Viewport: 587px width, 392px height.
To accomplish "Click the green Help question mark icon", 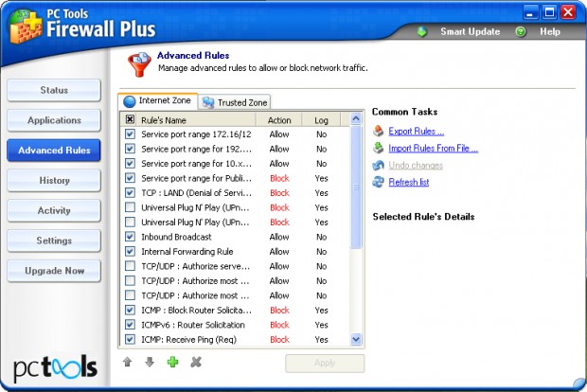I will click(521, 32).
